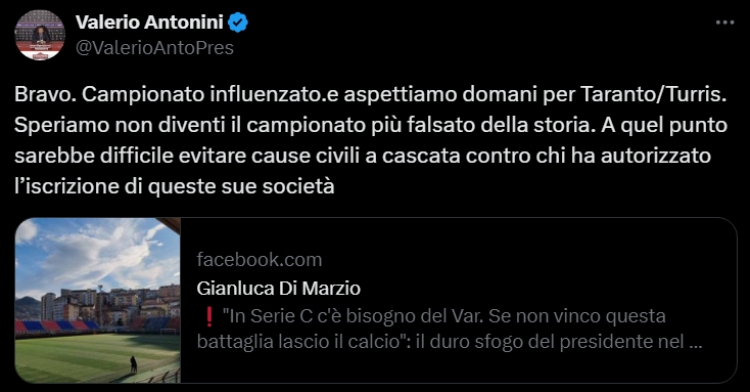
Task: Click the red exclamation mark emoji
Action: click(x=209, y=316)
